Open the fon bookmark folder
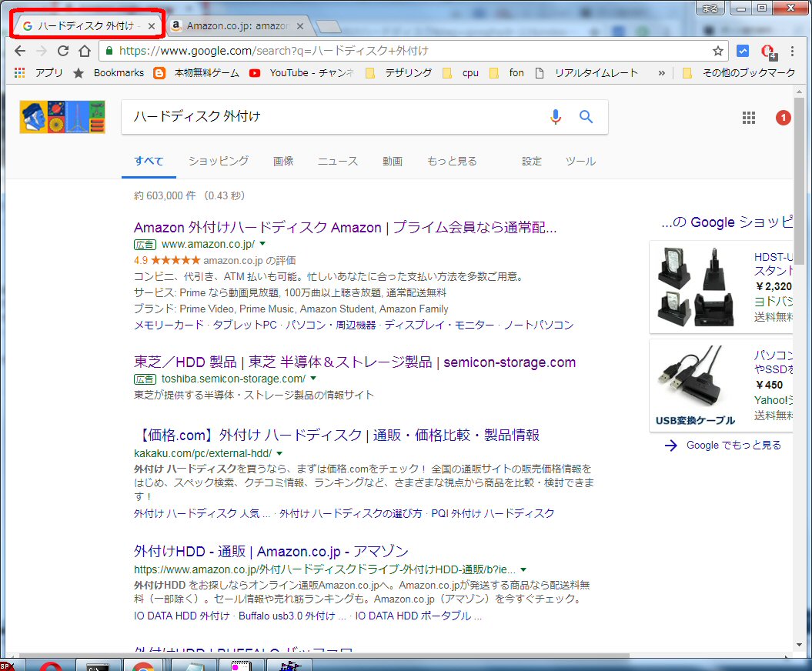 click(506, 72)
